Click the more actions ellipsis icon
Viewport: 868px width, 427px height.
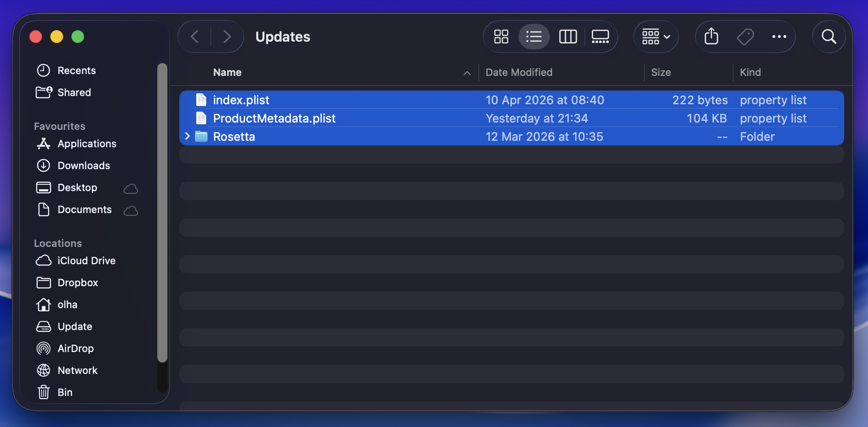779,37
